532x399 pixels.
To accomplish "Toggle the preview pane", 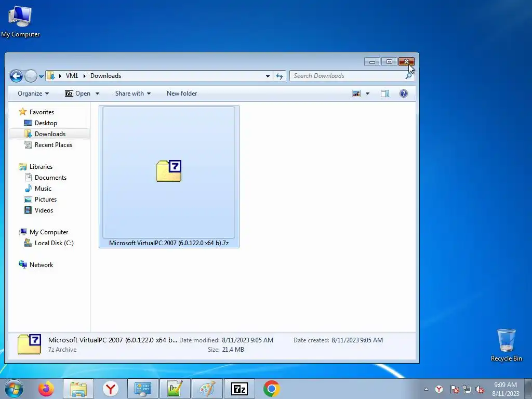I will coord(385,94).
